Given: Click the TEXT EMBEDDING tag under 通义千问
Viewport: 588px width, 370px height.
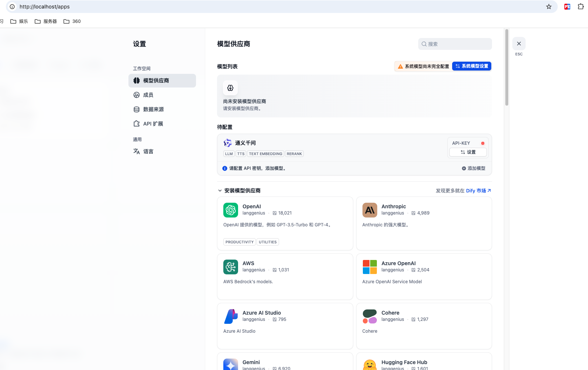Looking at the screenshot, I should 265,154.
